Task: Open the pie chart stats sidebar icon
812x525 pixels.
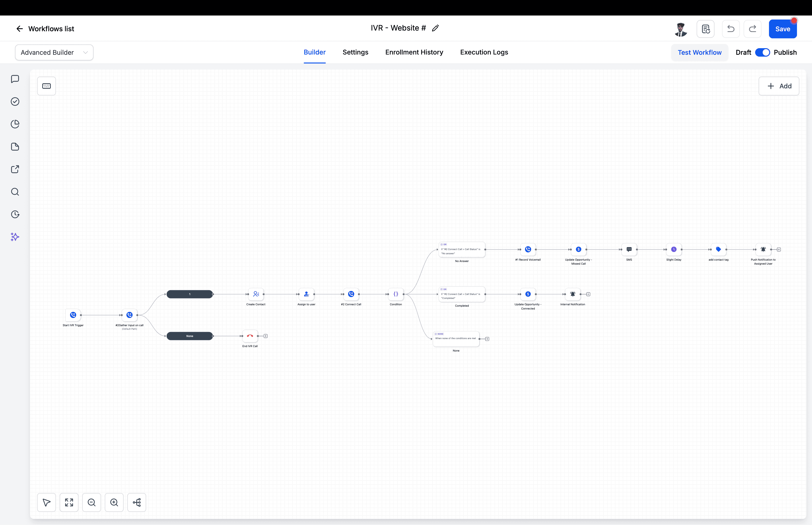Action: pos(15,124)
